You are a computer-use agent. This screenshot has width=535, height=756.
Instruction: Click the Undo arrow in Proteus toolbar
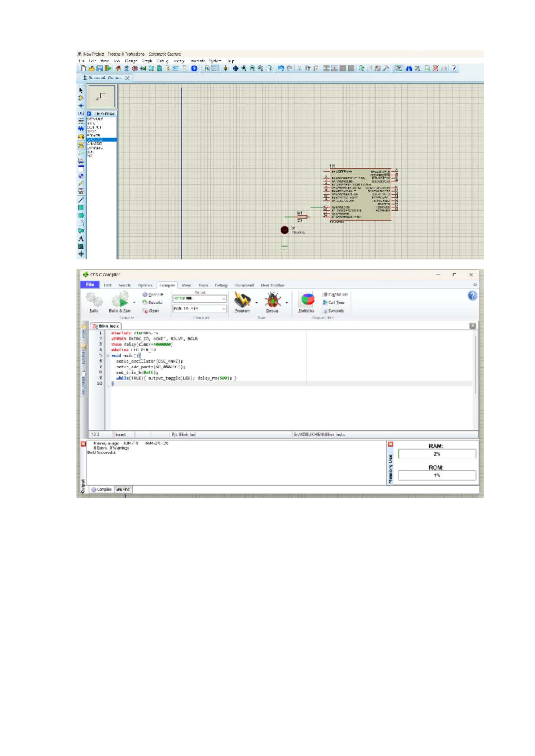point(281,69)
